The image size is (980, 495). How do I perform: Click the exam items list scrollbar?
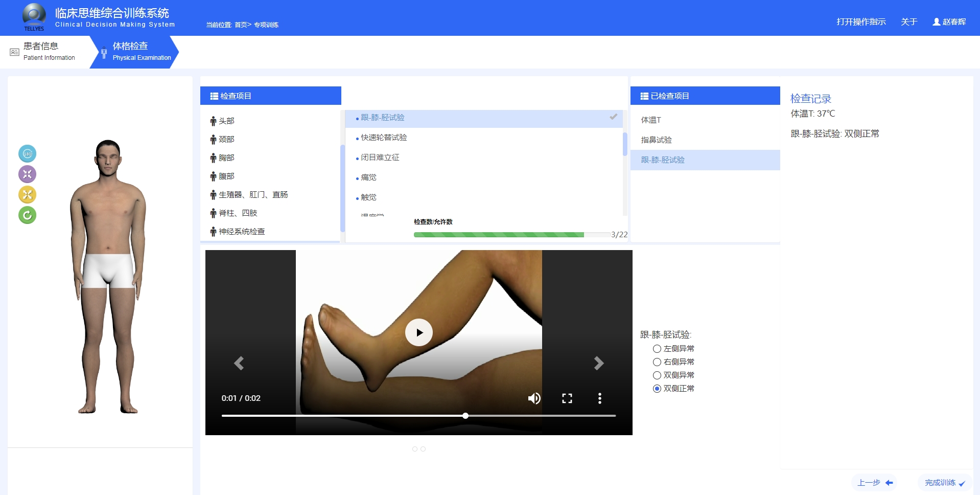coord(625,144)
